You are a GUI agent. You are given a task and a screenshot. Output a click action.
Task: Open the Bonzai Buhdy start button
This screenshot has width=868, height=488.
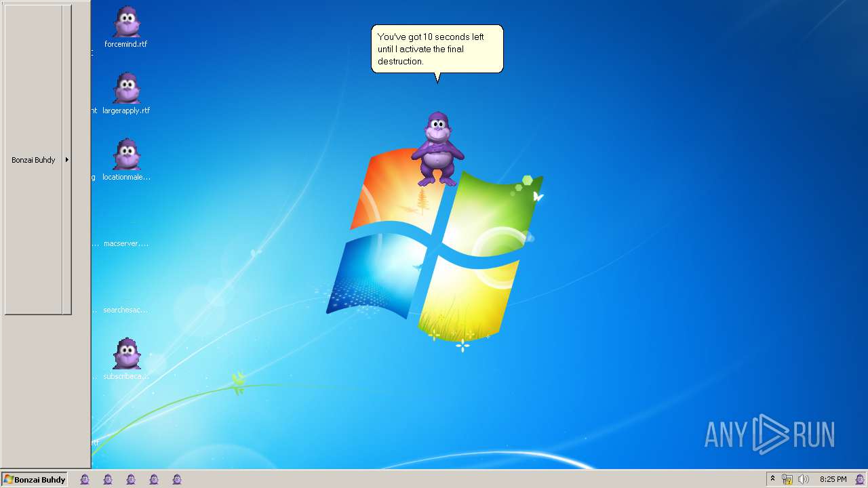click(x=35, y=479)
